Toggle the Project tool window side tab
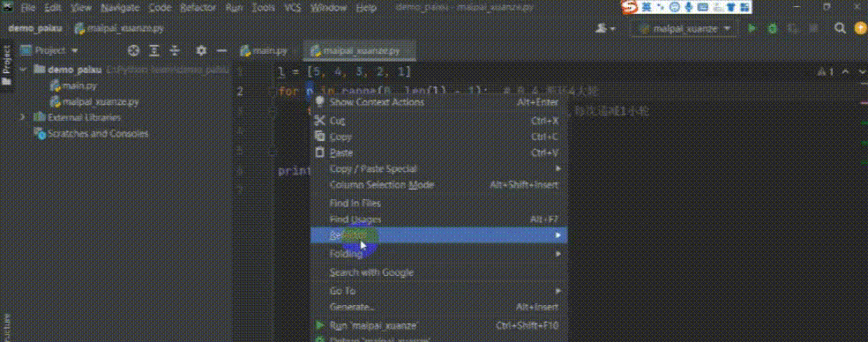This screenshot has height=342, width=868. 6,64
